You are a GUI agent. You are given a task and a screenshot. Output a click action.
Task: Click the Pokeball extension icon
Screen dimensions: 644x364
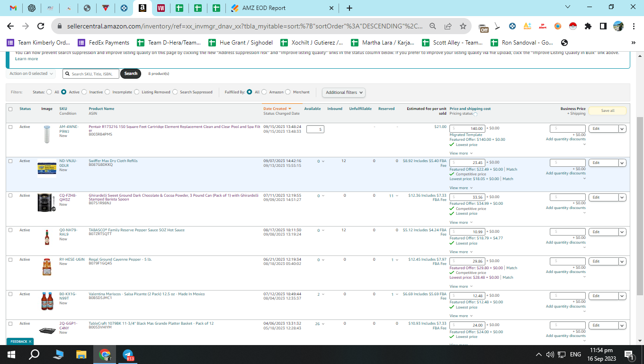(573, 26)
